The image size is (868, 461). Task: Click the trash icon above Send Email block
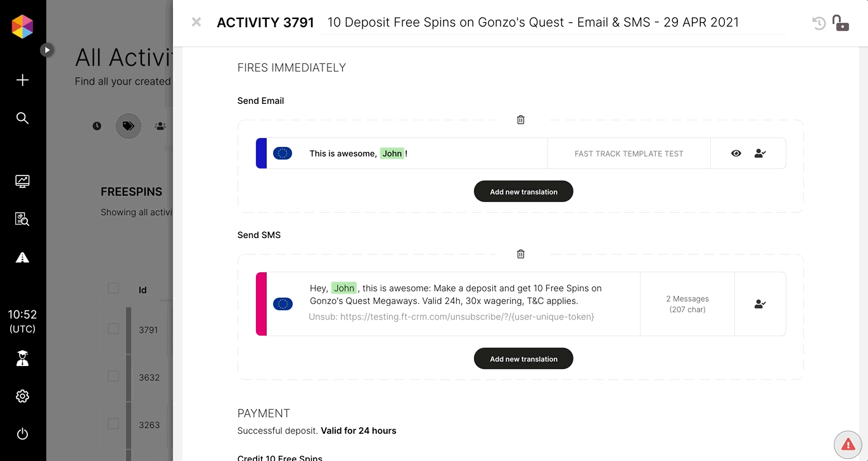[521, 120]
